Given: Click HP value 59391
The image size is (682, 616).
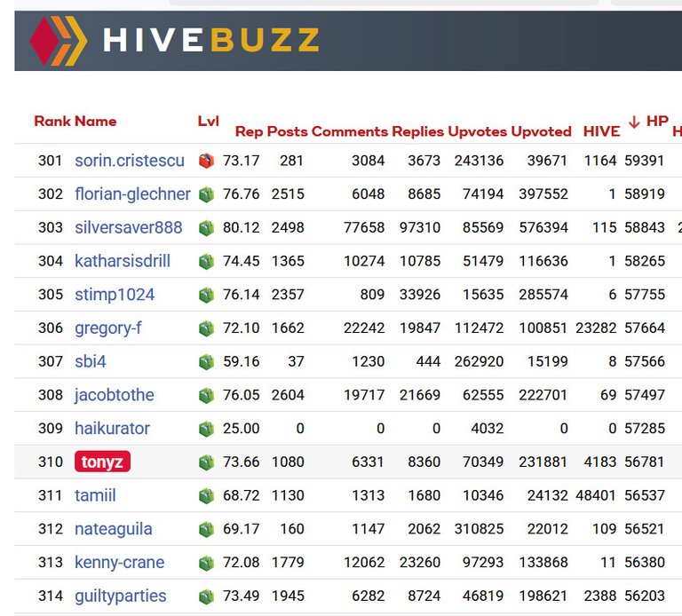Looking at the screenshot, I should pyautogui.click(x=645, y=161).
